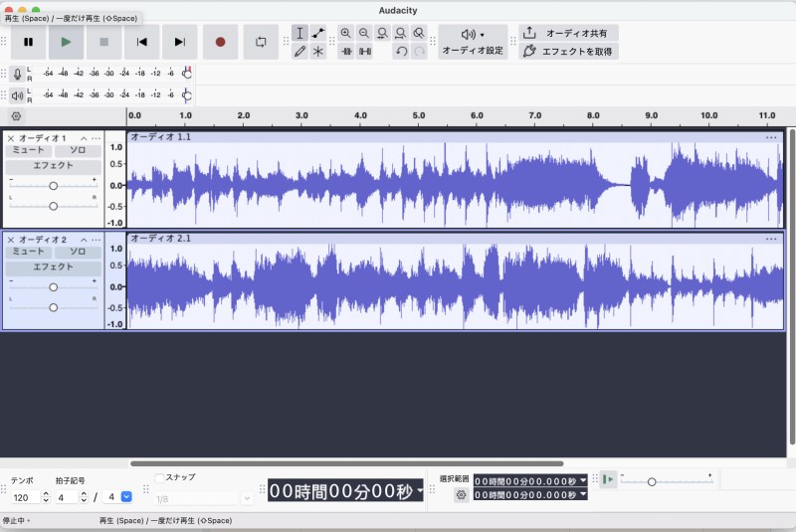Select clip title オーディオ 1.1

pos(161,137)
